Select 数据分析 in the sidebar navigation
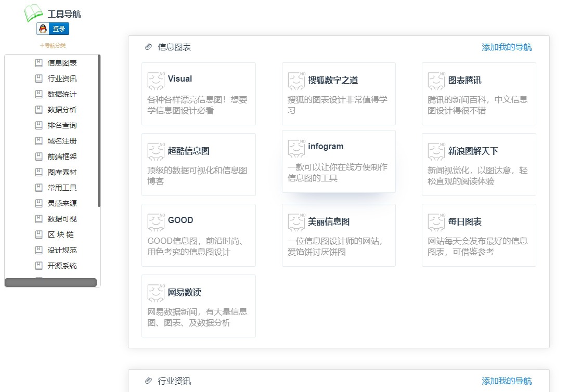 (x=62, y=110)
